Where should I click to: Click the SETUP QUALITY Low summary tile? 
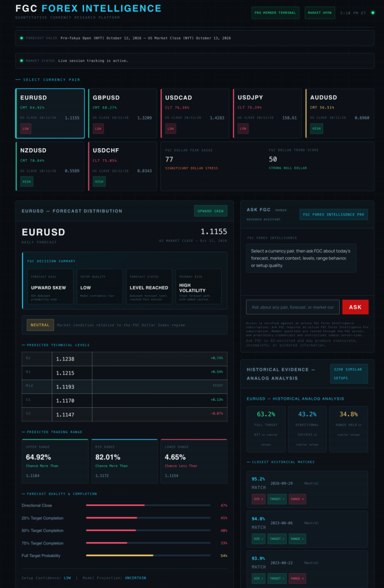[99, 286]
